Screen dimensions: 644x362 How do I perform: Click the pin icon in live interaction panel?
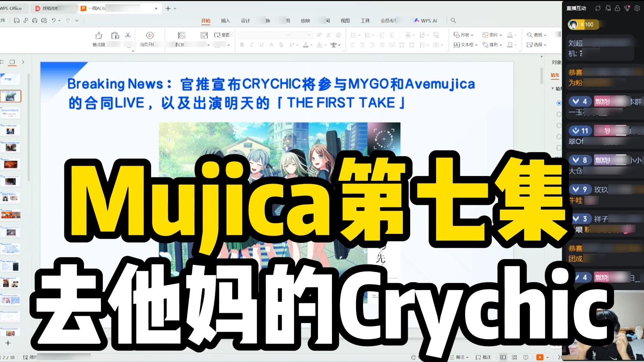[608, 8]
